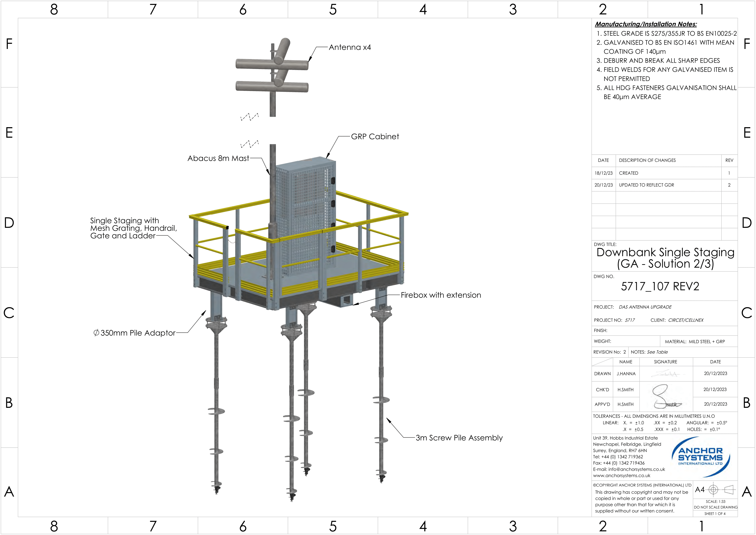Click the 'Antenna x4' callout label
The image size is (756, 535).
tap(350, 48)
